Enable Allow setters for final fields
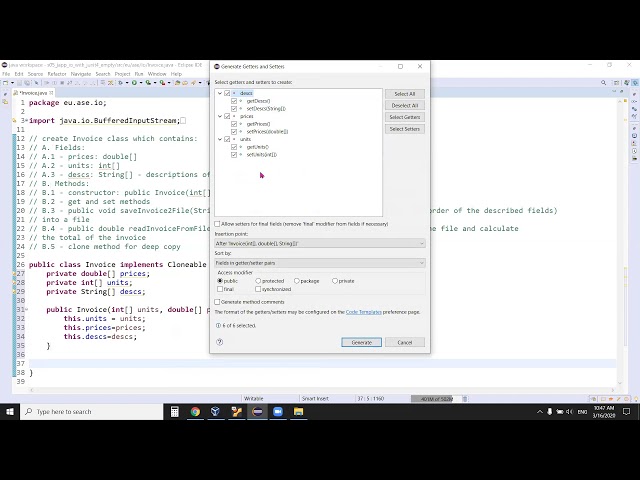 218,224
